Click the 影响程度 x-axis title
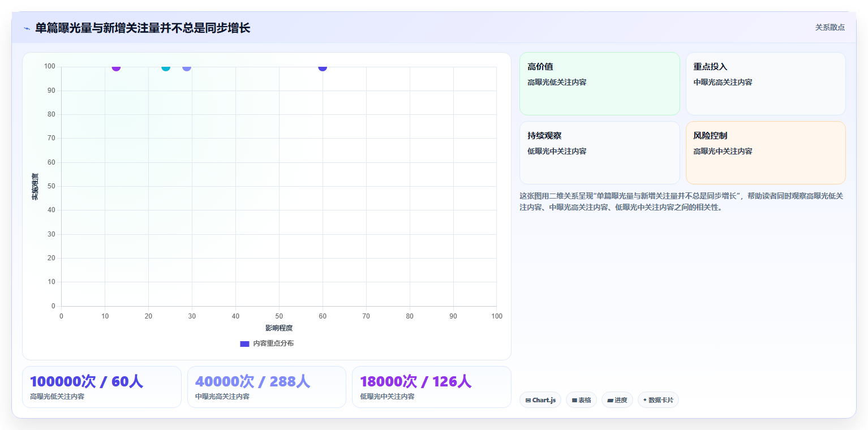Image resolution: width=868 pixels, height=430 pixels. (279, 328)
